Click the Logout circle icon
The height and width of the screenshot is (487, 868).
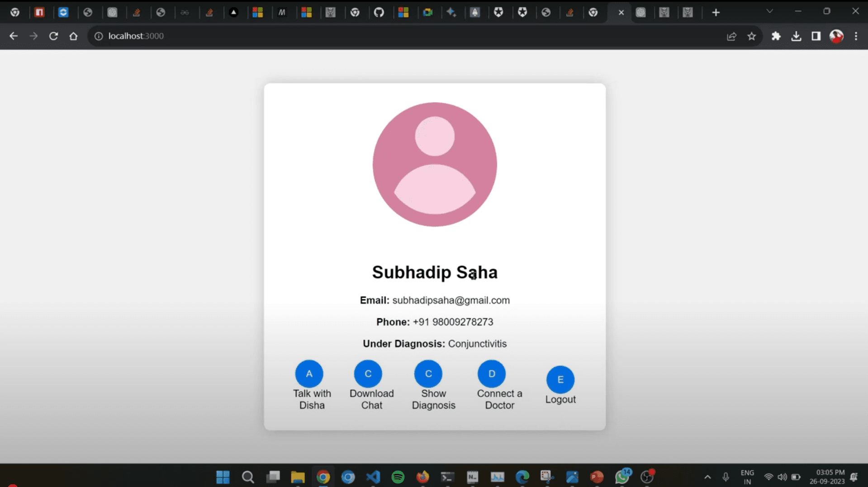click(x=560, y=380)
